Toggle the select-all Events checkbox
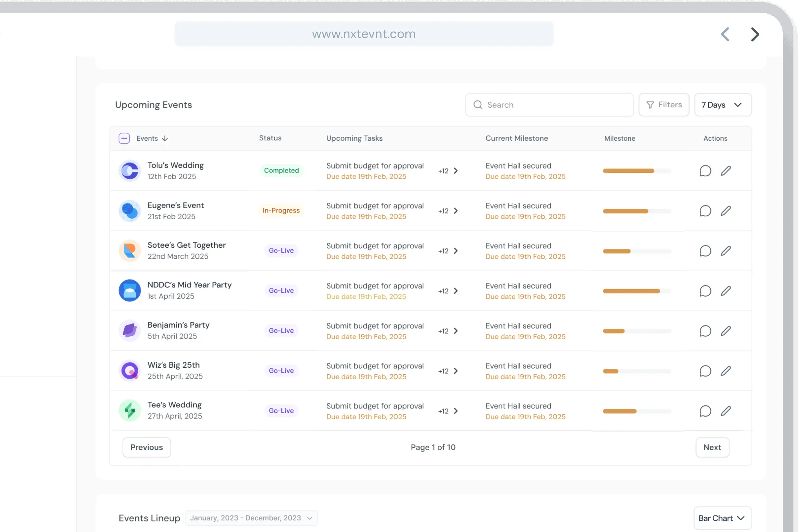The width and height of the screenshot is (798, 532). click(x=124, y=138)
